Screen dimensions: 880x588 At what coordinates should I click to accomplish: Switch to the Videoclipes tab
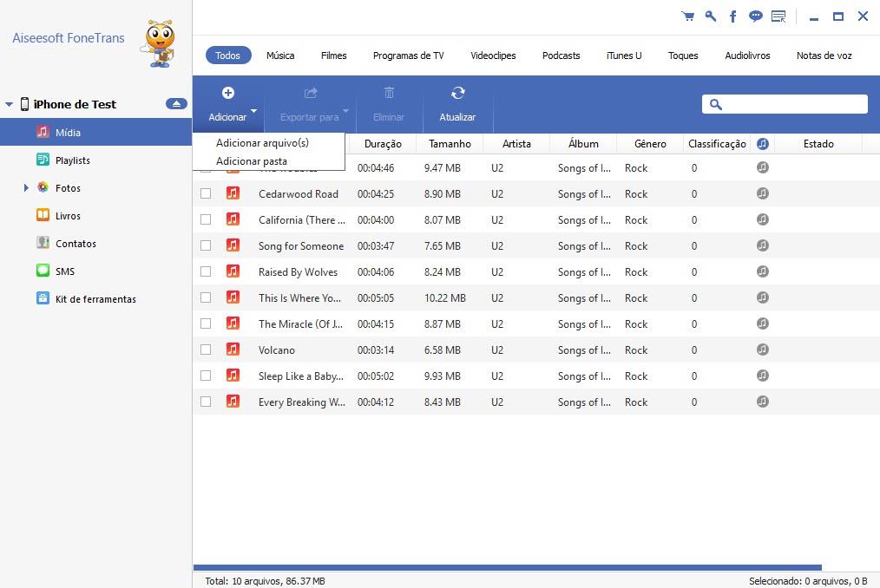tap(493, 56)
